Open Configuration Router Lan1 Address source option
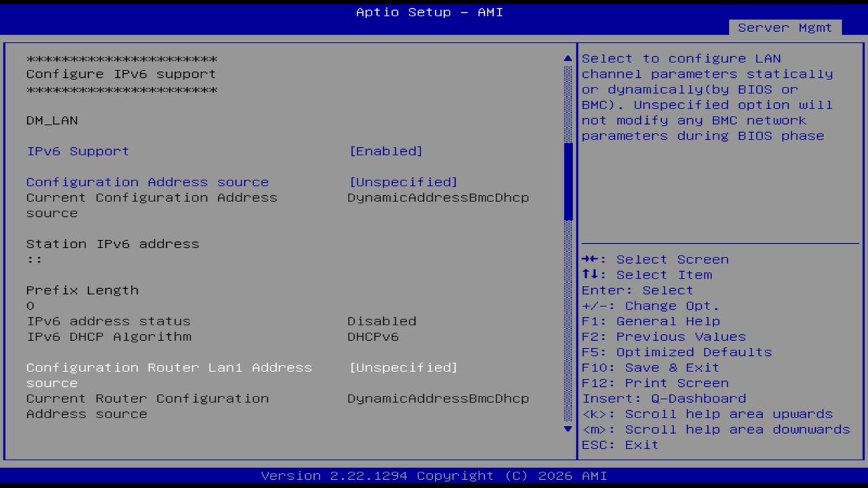This screenshot has height=488, width=868. [169, 367]
